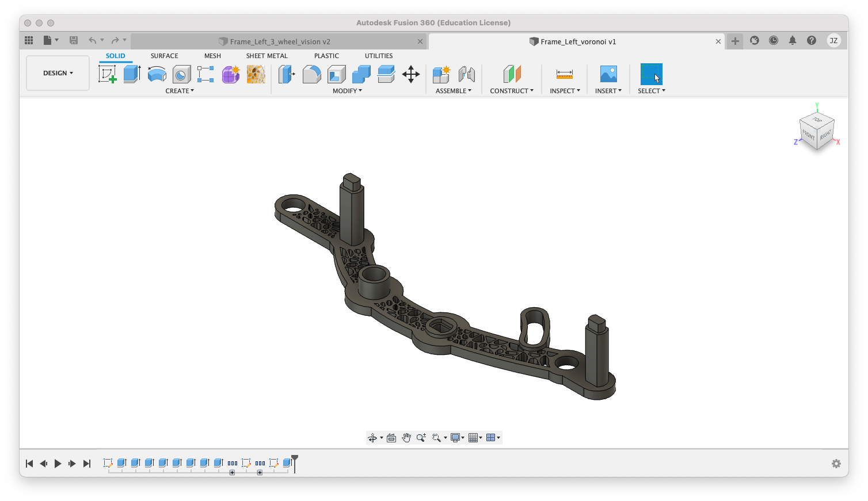This screenshot has width=868, height=501.
Task: Step back one timeline feature
Action: 43,464
